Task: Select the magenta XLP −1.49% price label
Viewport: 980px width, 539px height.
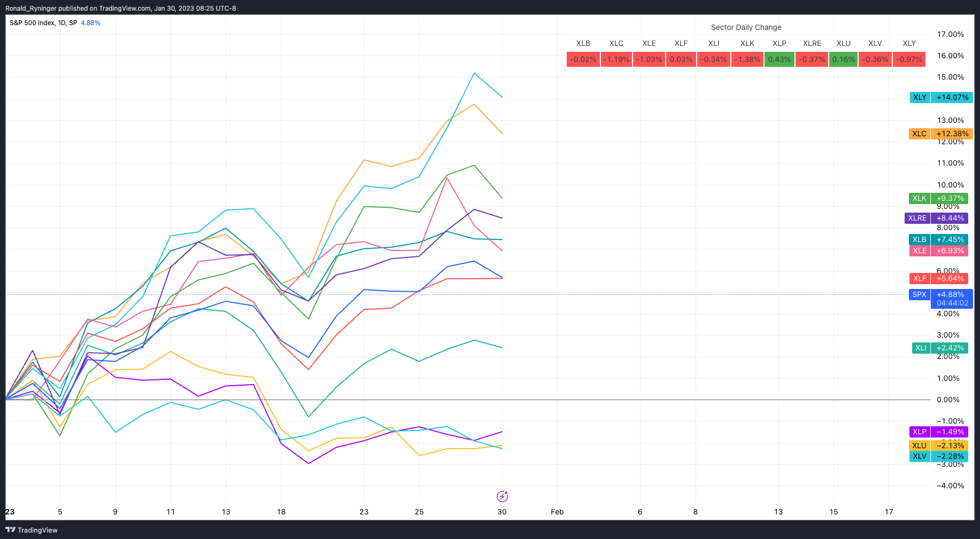Action: point(938,432)
